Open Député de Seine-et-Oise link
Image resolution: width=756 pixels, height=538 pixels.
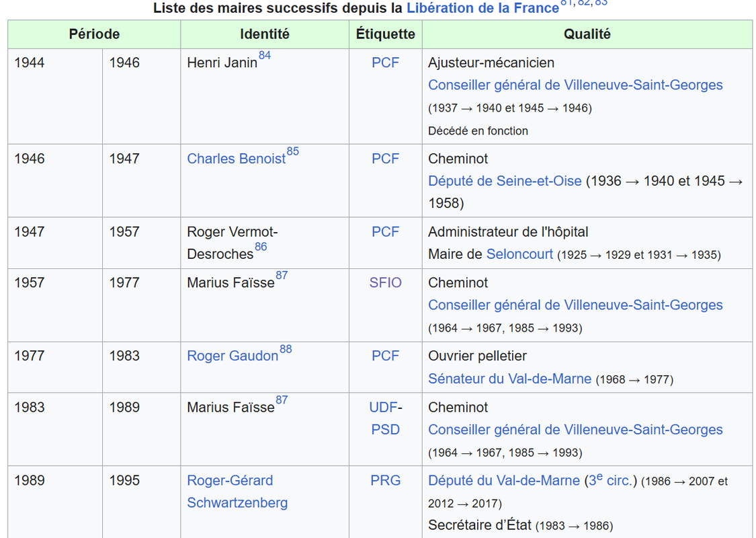(505, 181)
